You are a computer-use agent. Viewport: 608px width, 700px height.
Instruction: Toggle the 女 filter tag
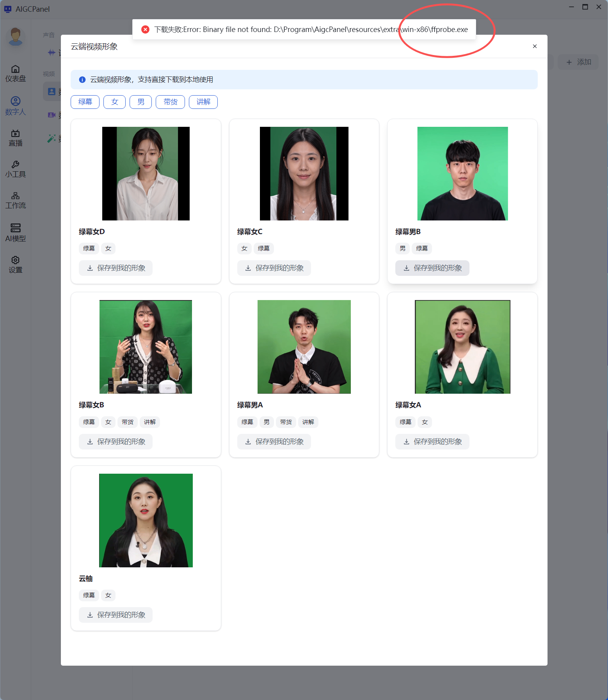tap(114, 102)
